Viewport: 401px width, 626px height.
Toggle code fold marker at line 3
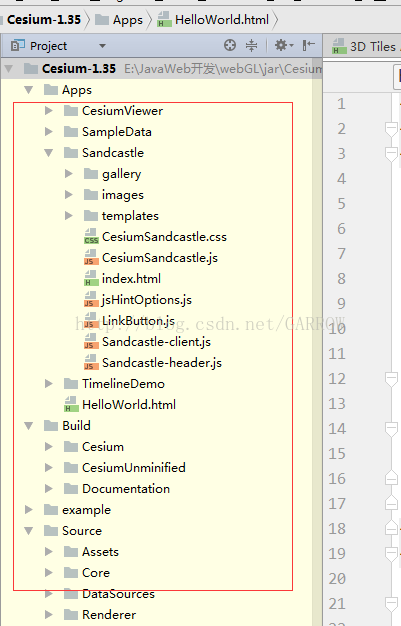tap(391, 154)
